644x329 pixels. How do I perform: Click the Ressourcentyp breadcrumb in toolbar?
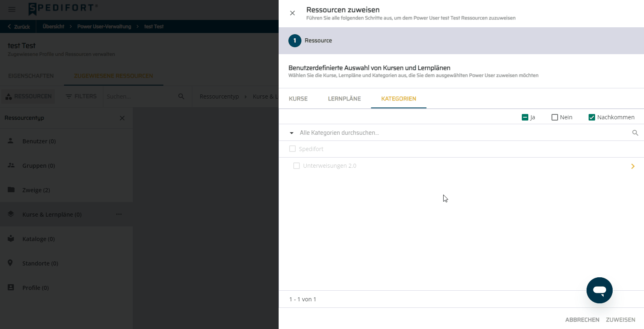pos(219,97)
